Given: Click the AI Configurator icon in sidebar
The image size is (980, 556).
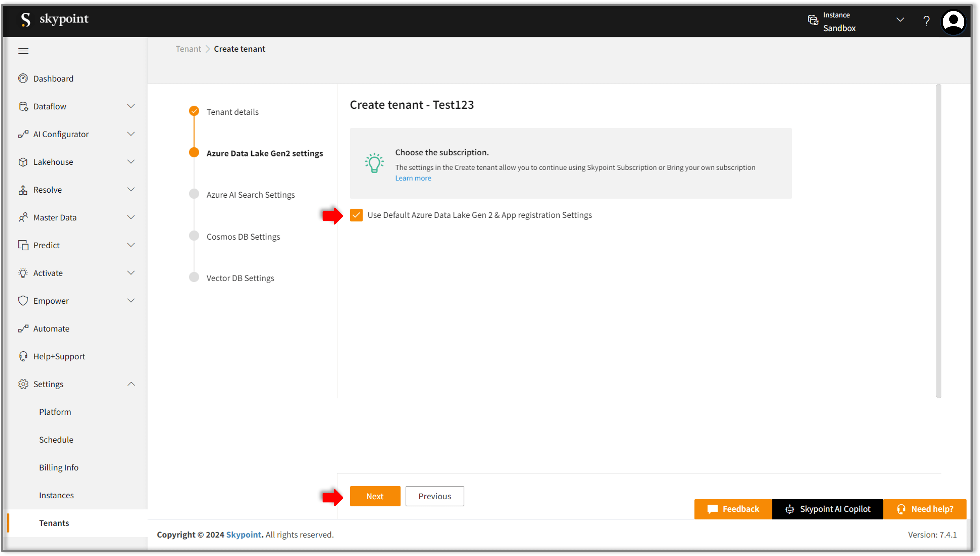Looking at the screenshot, I should tap(23, 134).
